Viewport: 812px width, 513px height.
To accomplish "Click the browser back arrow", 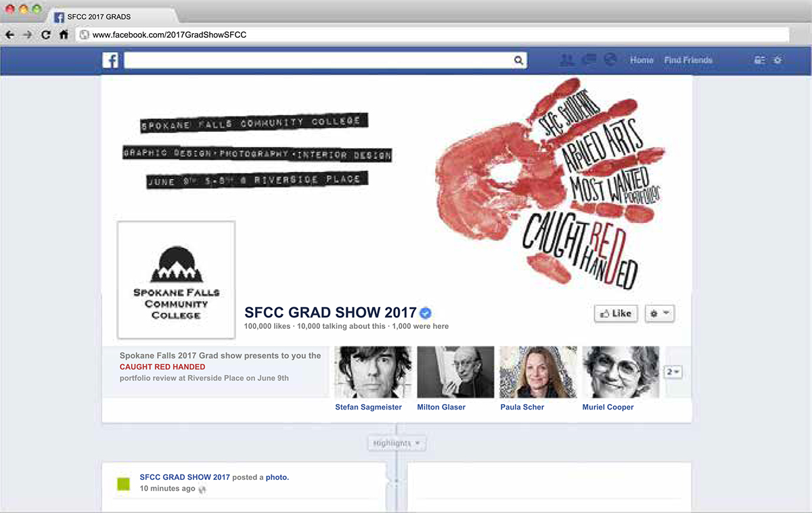I will tap(9, 35).
